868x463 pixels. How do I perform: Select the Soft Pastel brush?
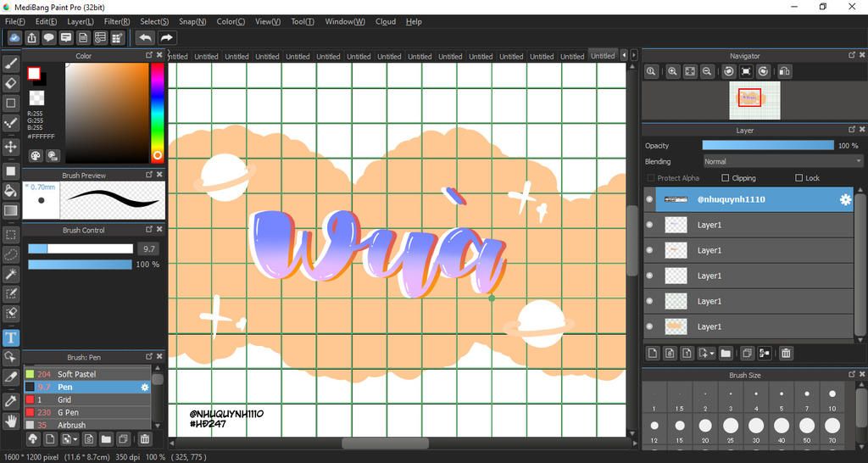click(x=87, y=375)
